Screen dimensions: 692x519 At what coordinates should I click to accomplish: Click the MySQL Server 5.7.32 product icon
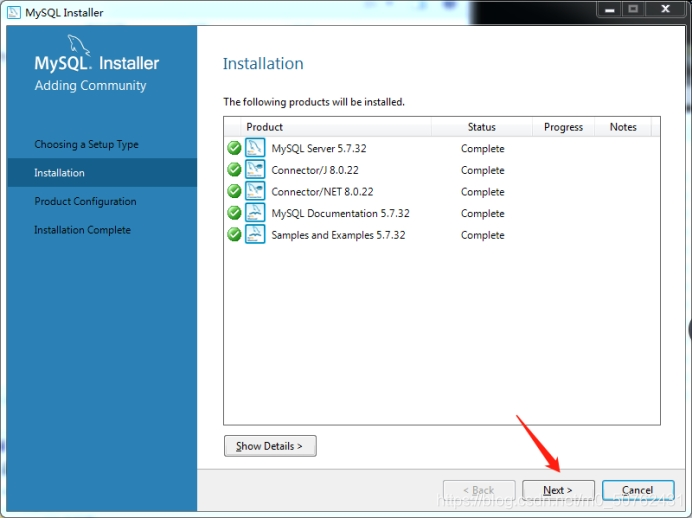(255, 148)
